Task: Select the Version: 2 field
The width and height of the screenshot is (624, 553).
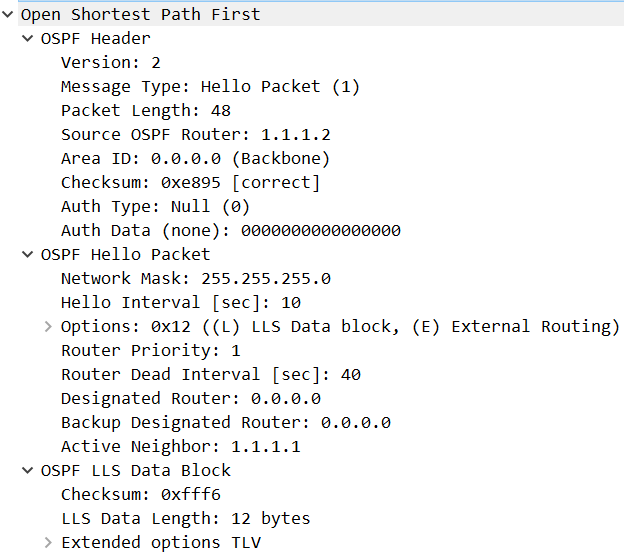Action: (111, 63)
